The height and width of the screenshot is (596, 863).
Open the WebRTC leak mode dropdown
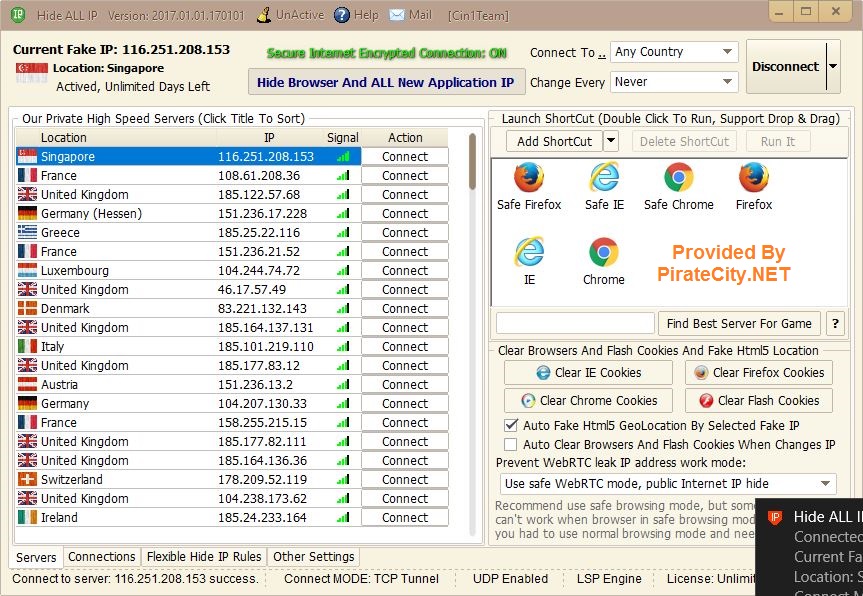click(x=668, y=484)
